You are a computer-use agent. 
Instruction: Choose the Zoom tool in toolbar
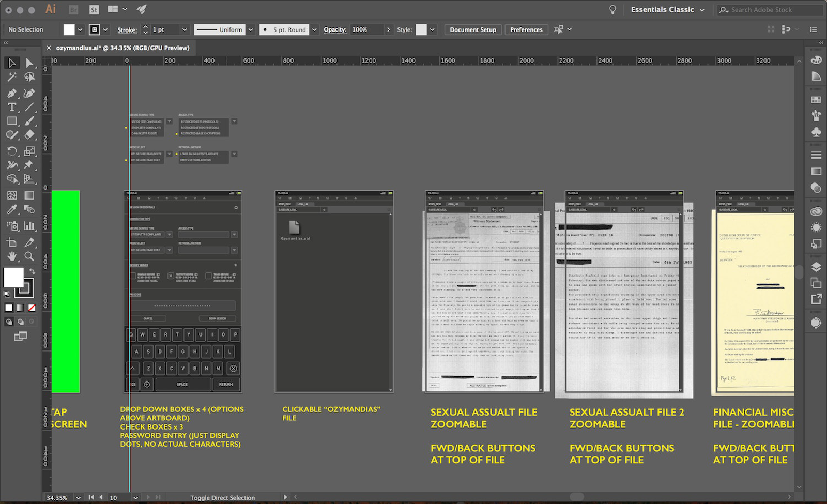29,256
